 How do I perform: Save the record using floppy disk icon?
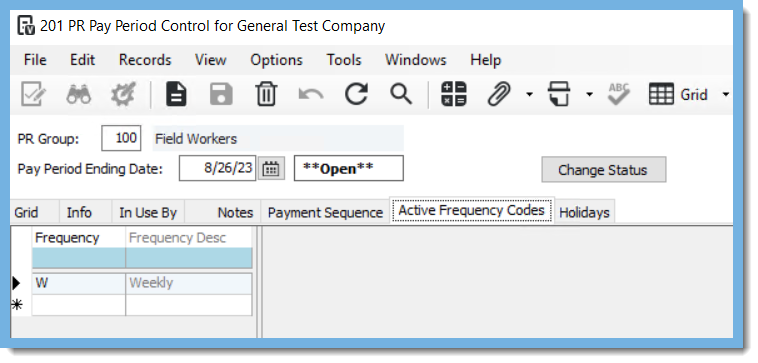click(221, 94)
